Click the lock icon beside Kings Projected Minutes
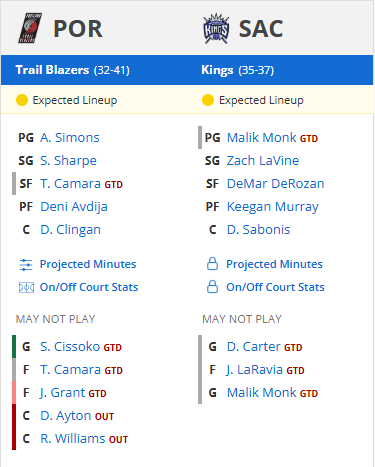 [212, 264]
